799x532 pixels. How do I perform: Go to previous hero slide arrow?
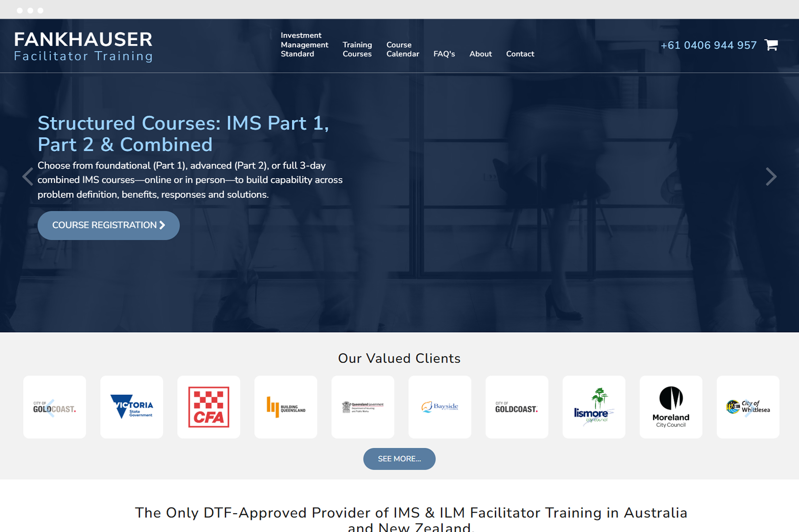click(x=28, y=177)
